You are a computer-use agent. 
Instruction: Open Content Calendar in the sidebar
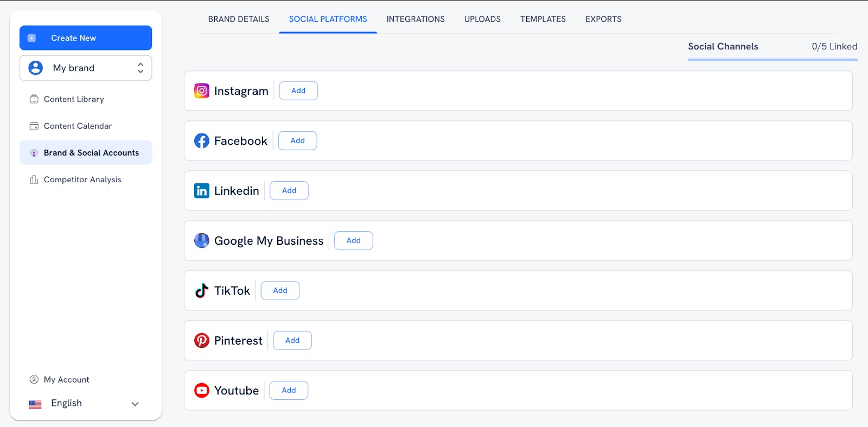78,126
